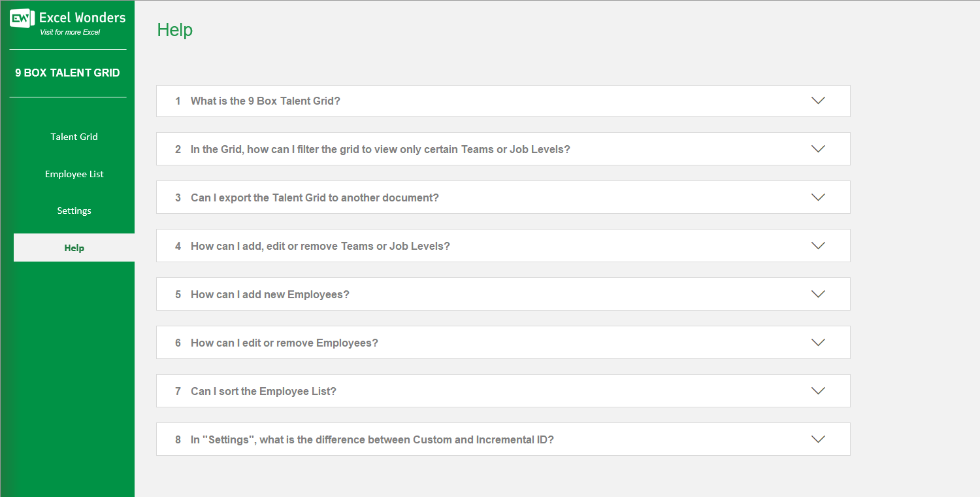980x497 pixels.
Task: Click the question about exporting the Talent Grid
Action: point(314,197)
